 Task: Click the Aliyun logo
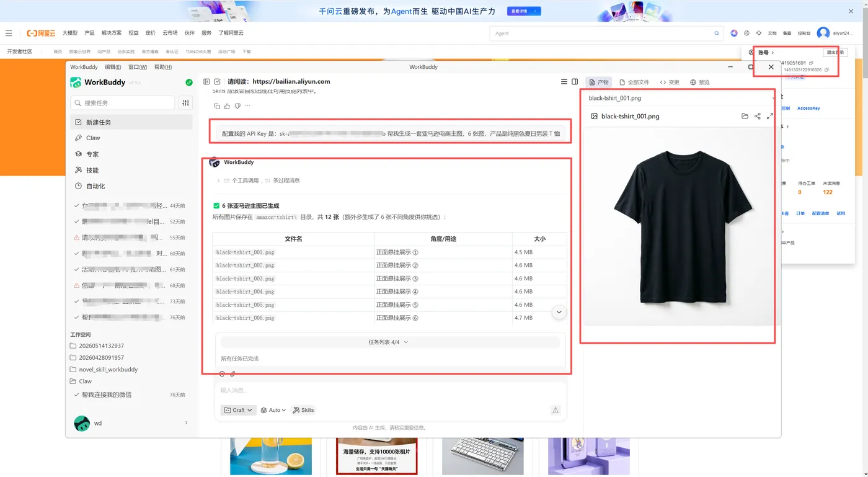(x=41, y=33)
